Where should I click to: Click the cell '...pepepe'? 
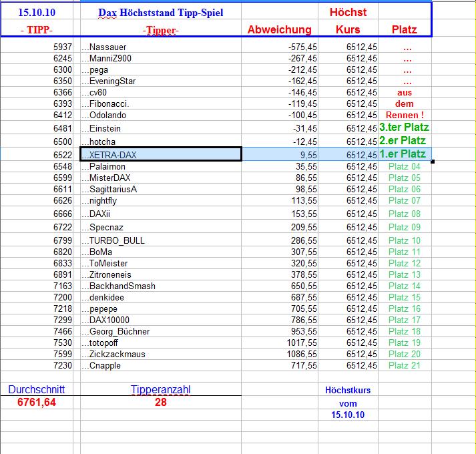161,308
